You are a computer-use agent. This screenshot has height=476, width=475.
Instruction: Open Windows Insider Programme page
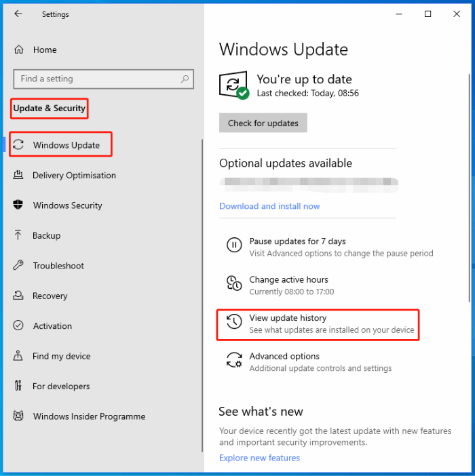click(90, 416)
